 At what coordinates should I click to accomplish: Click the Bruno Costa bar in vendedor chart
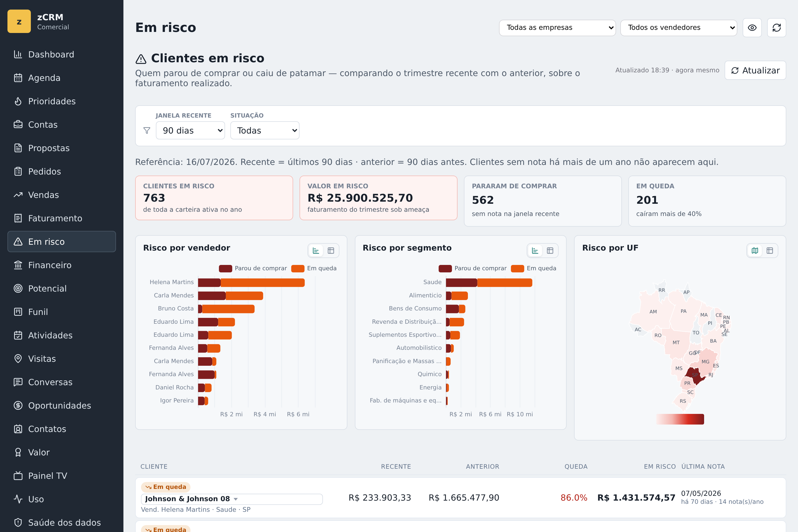pos(226,309)
